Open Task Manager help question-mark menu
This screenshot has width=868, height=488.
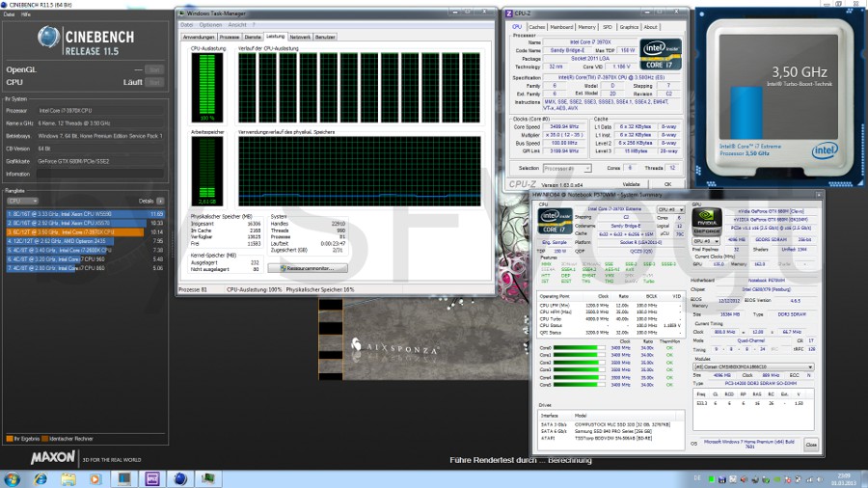coord(254,25)
